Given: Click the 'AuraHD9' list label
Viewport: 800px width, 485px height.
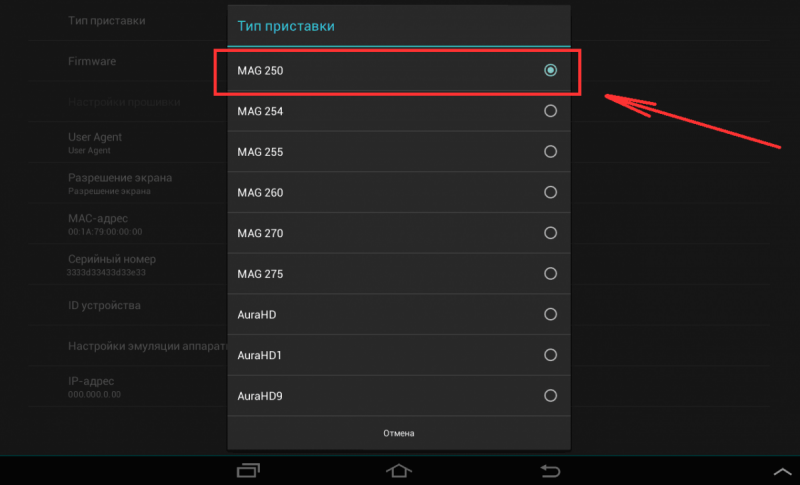Looking at the screenshot, I should (x=260, y=396).
